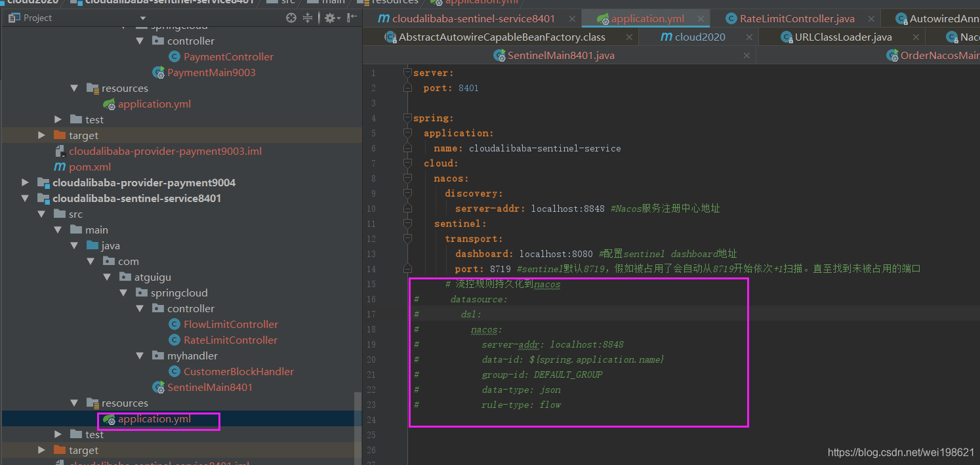Click the dashboard localhost:8080 value
This screenshot has width=980, height=465.
pyautogui.click(x=556, y=254)
